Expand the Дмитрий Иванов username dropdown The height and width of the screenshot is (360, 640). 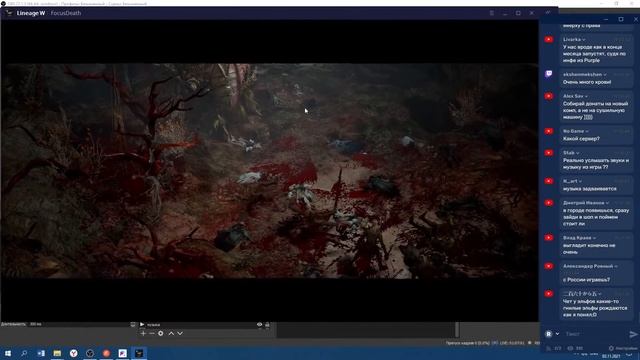(607, 203)
